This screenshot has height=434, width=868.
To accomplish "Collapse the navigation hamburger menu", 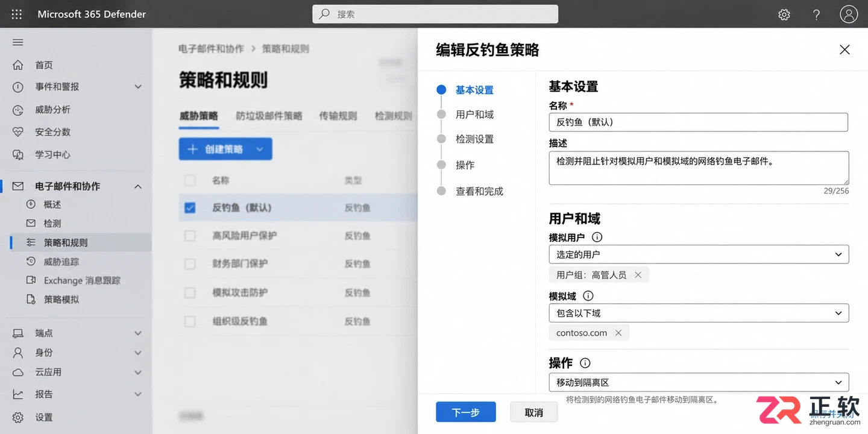I will [x=18, y=42].
